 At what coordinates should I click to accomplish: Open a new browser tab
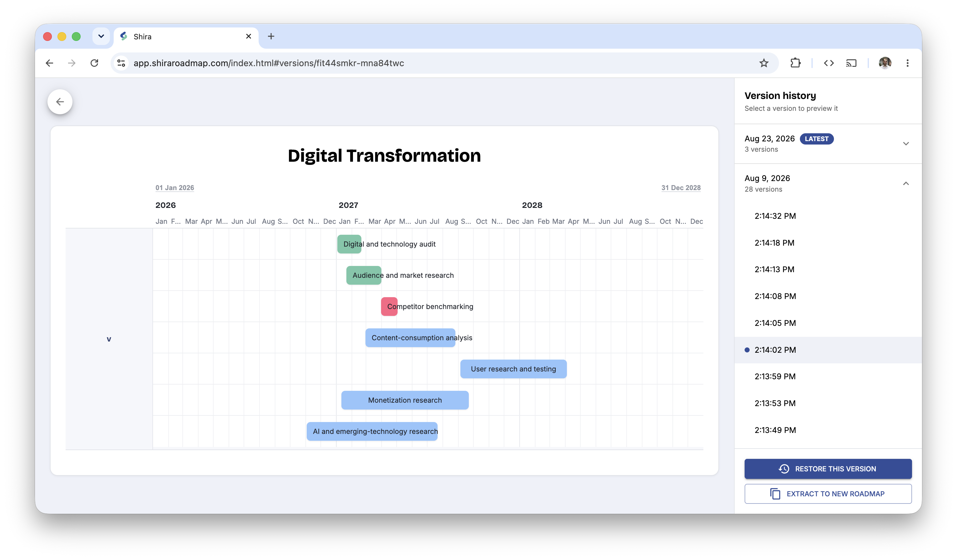(271, 37)
